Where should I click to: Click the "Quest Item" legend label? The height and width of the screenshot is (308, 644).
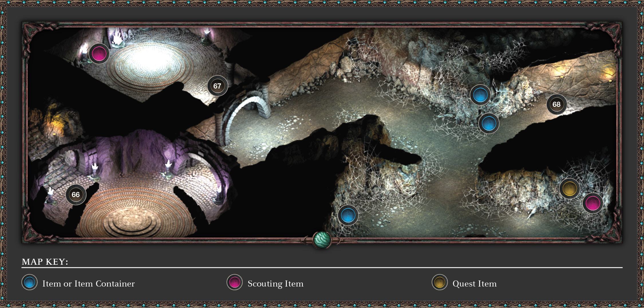pyautogui.click(x=475, y=284)
